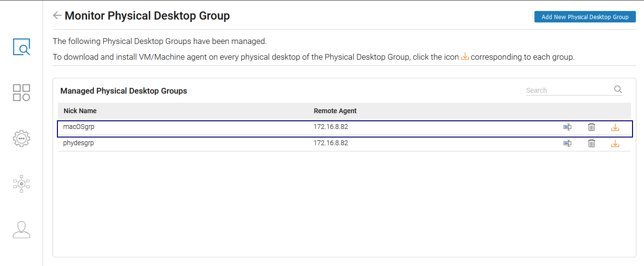This screenshot has height=266, width=644.
Task: Open the Monitor magnifier sidebar icon
Action: pyautogui.click(x=22, y=47)
